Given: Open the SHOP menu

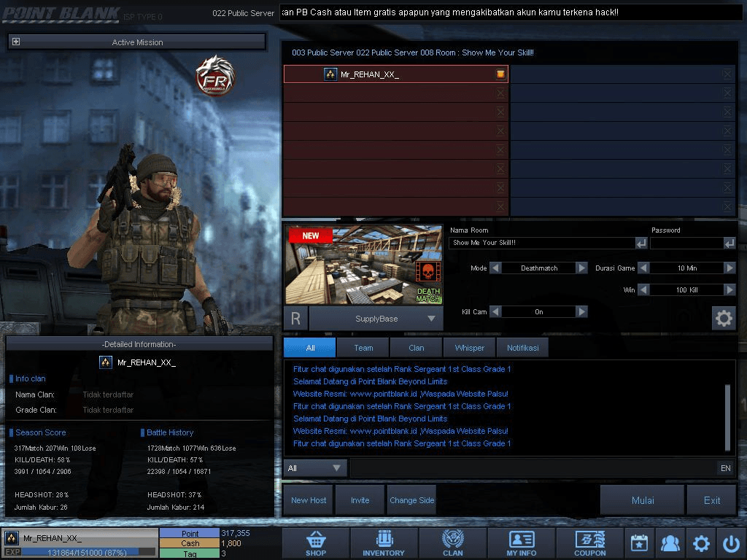Looking at the screenshot, I should (316, 543).
